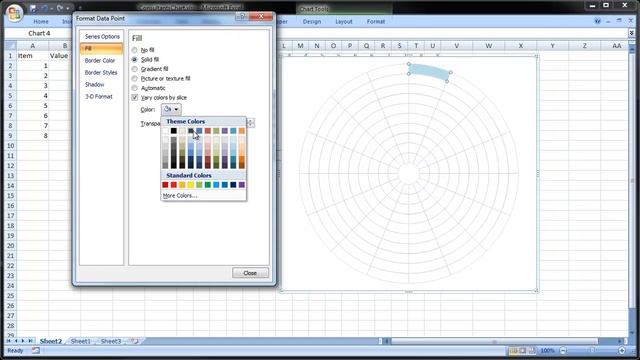The image size is (640, 360).
Task: Select row 15 header
Action: (x=11, y=196)
